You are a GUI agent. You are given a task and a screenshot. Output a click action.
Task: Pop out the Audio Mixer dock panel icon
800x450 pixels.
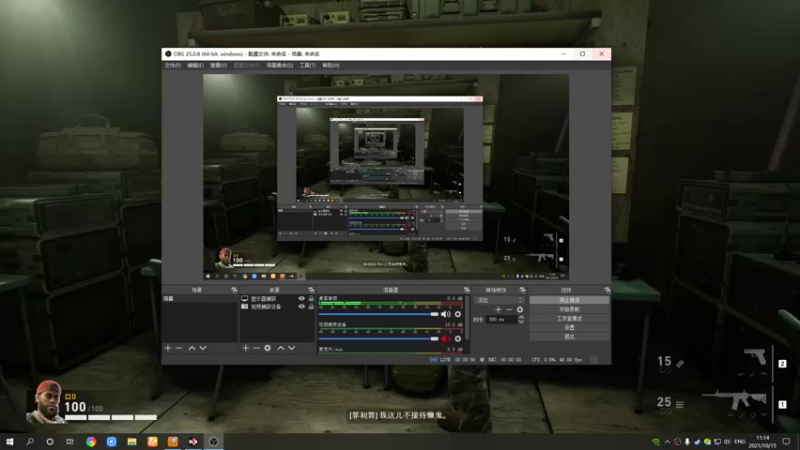pyautogui.click(x=466, y=290)
